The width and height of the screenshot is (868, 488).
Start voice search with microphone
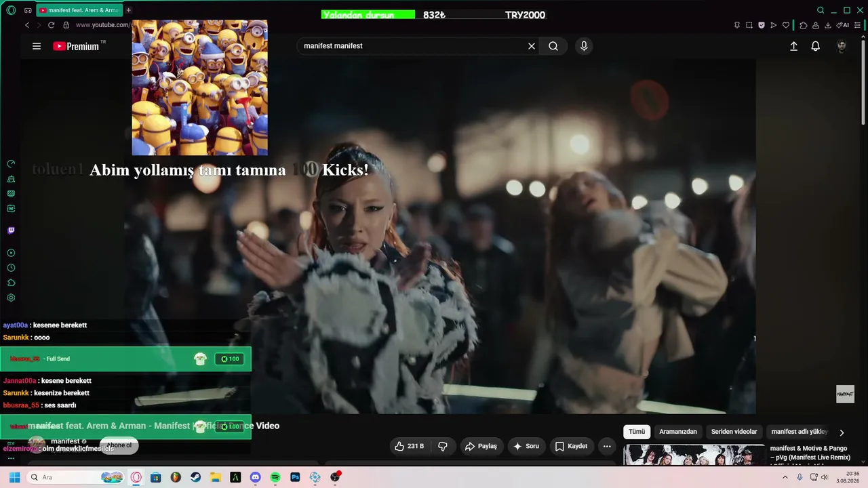click(x=584, y=46)
